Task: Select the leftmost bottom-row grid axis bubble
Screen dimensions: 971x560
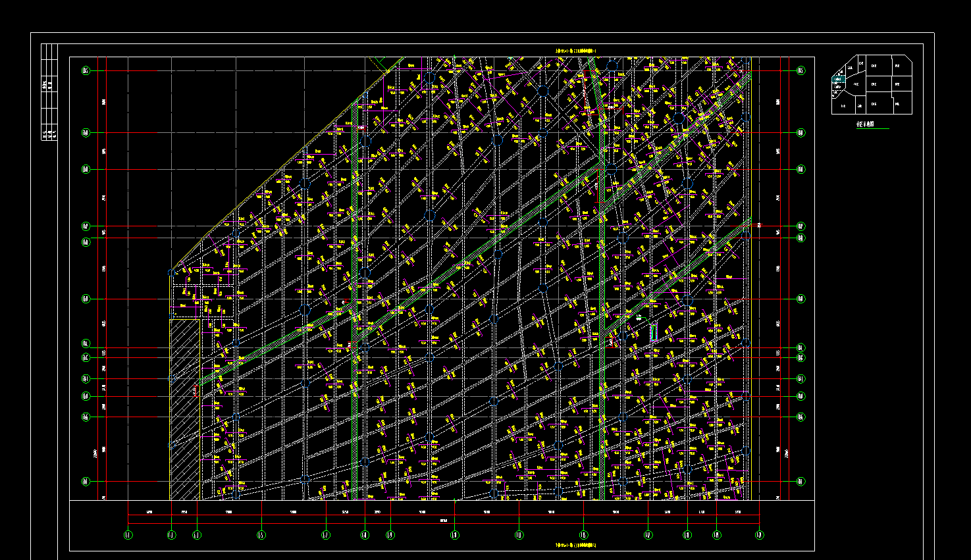Action: pos(128,535)
